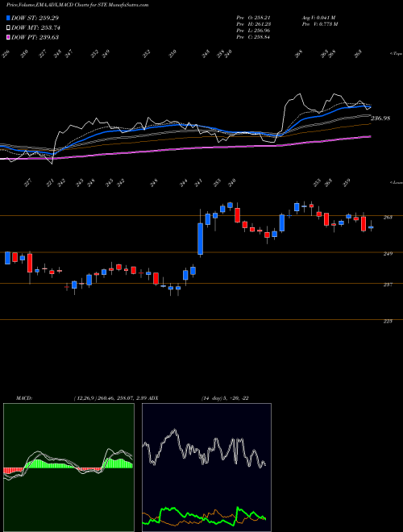Select the 'DOW ST: 259.29' legend text
Image resolution: width=403 pixels, height=532 pixels.
coord(35,18)
